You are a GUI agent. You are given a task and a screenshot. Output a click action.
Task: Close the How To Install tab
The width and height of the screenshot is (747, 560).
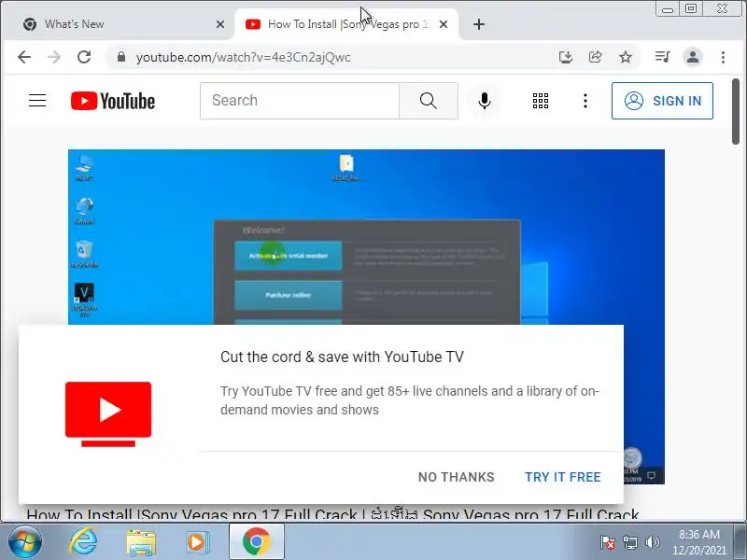(444, 24)
